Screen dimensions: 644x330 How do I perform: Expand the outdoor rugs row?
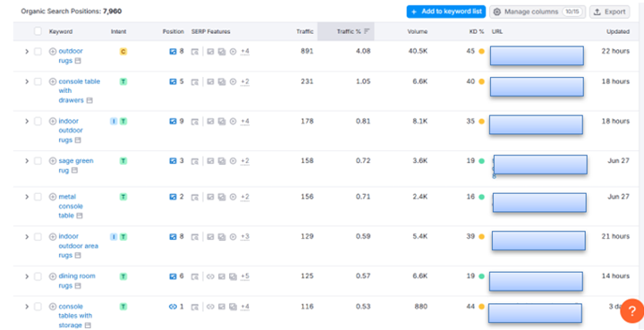(x=27, y=51)
